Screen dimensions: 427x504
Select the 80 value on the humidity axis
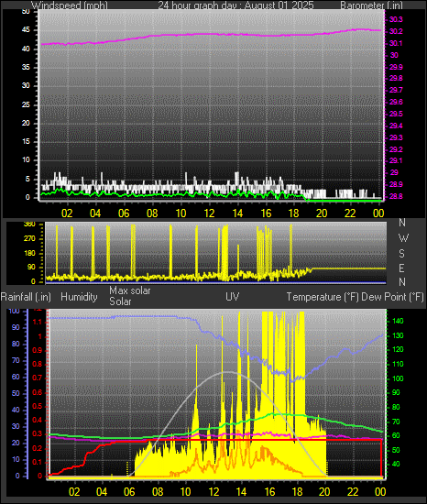point(16,344)
